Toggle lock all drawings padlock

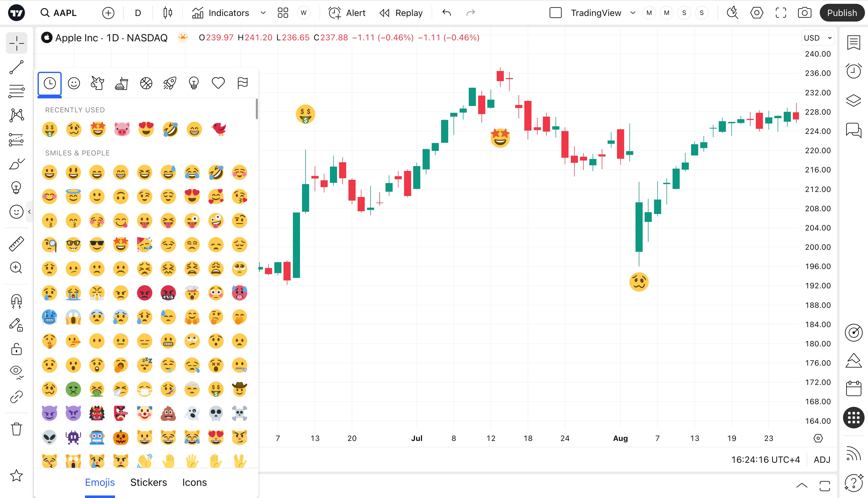(x=16, y=349)
